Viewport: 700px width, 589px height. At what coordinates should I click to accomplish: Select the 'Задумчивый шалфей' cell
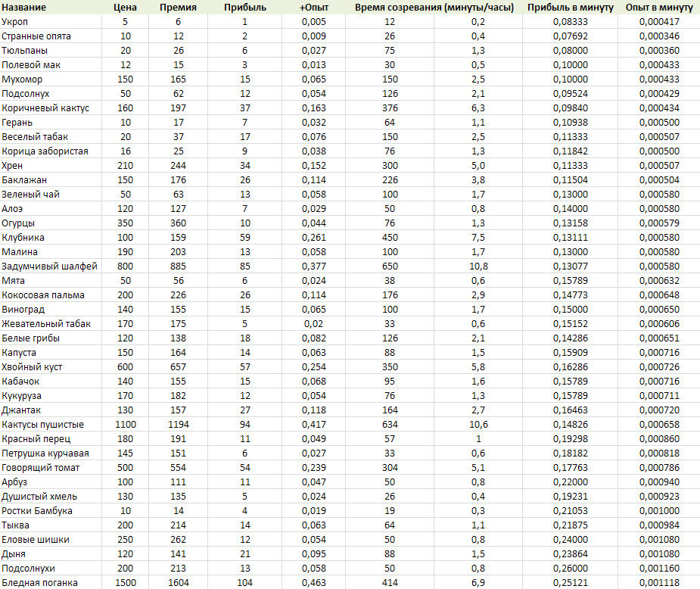point(49,266)
